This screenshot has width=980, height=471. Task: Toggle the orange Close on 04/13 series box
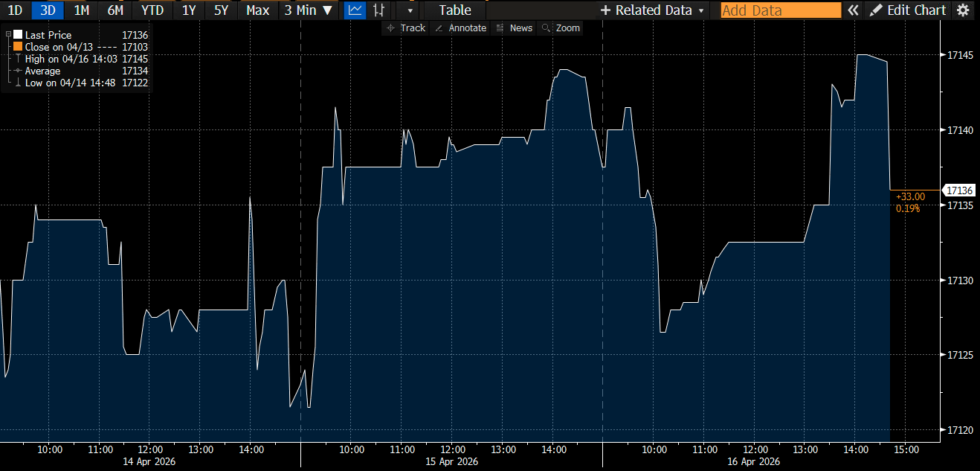click(18, 47)
